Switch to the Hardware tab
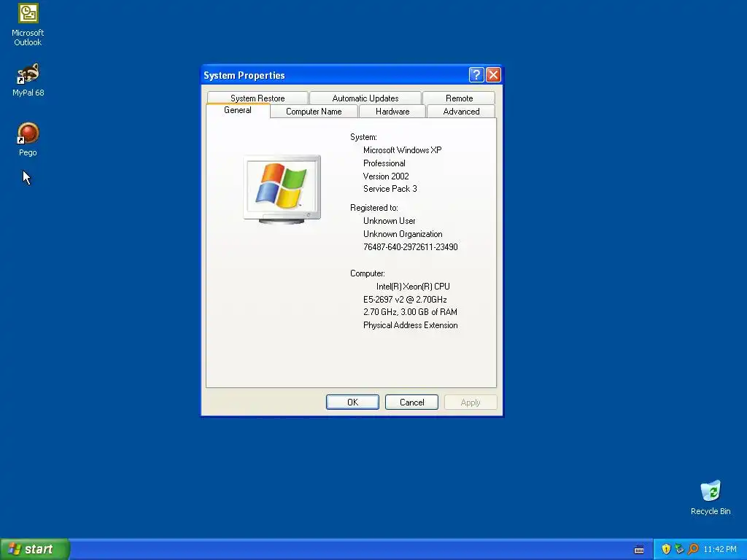The width and height of the screenshot is (747, 560). pyautogui.click(x=392, y=112)
